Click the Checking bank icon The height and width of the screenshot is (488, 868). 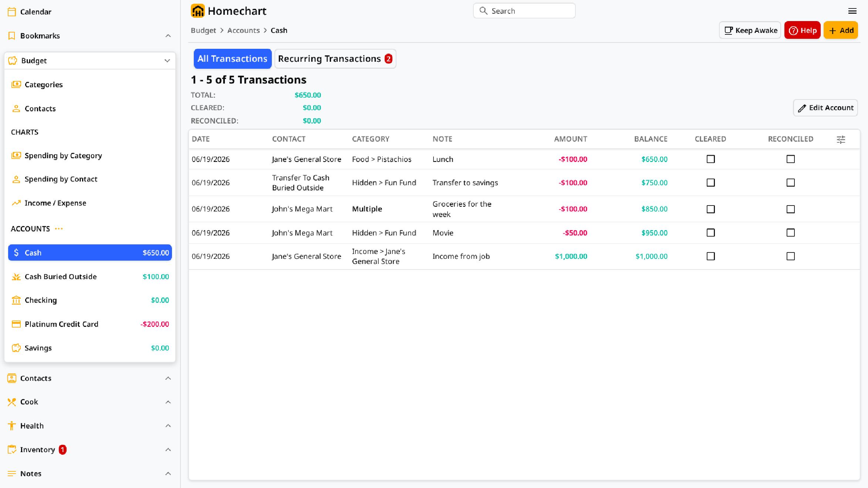pyautogui.click(x=16, y=300)
